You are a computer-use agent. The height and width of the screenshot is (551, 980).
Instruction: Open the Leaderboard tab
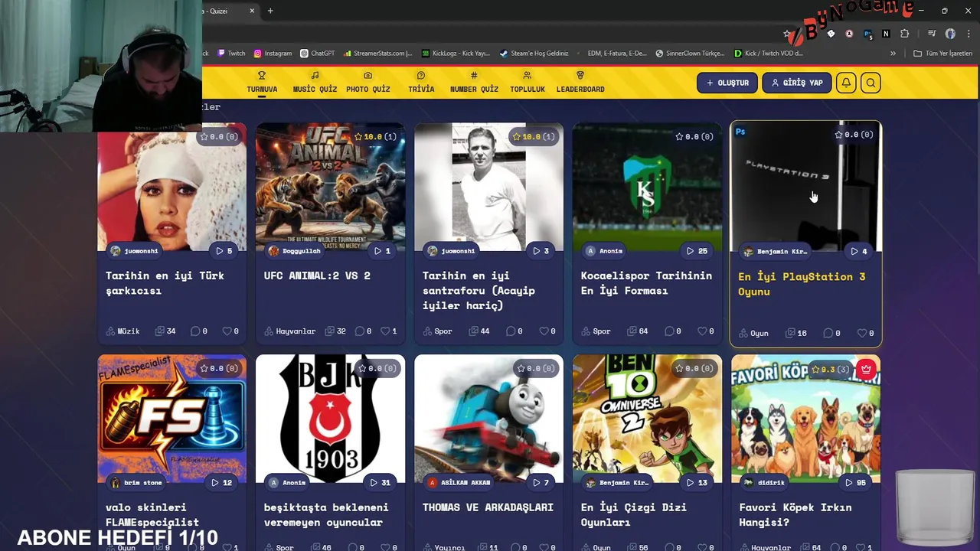click(x=580, y=82)
